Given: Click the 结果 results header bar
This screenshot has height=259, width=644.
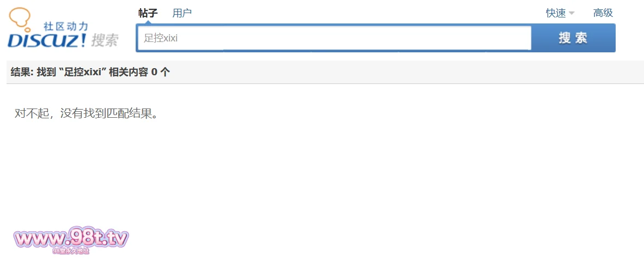Looking at the screenshot, I should [381, 72].
